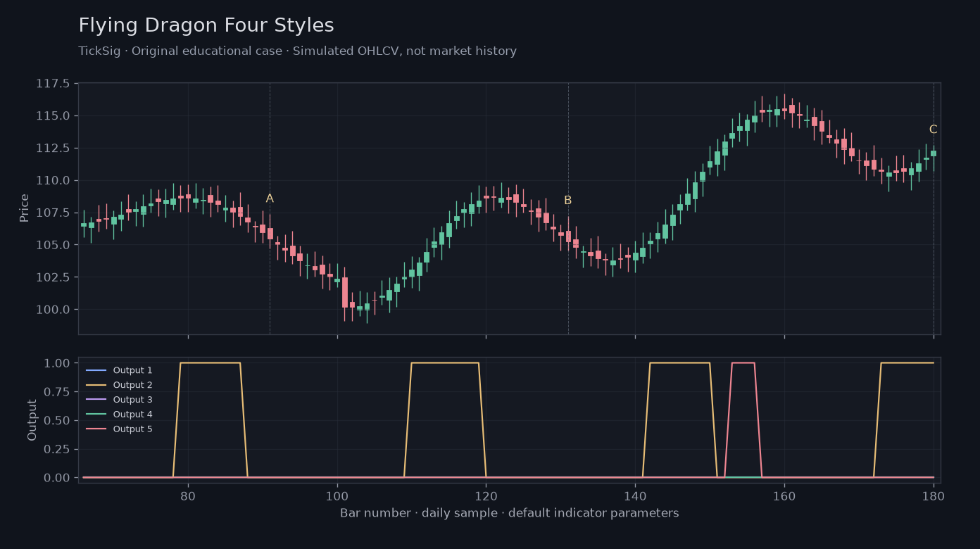Click the TickSig subtitle text
This screenshot has height=549, width=980.
[x=297, y=51]
